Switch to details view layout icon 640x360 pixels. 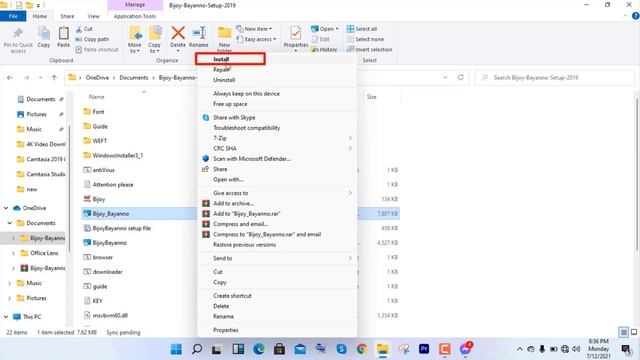(624, 332)
